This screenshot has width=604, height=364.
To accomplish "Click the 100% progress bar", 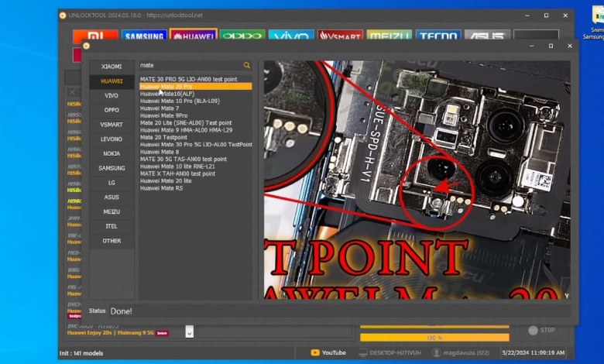I will (x=434, y=338).
